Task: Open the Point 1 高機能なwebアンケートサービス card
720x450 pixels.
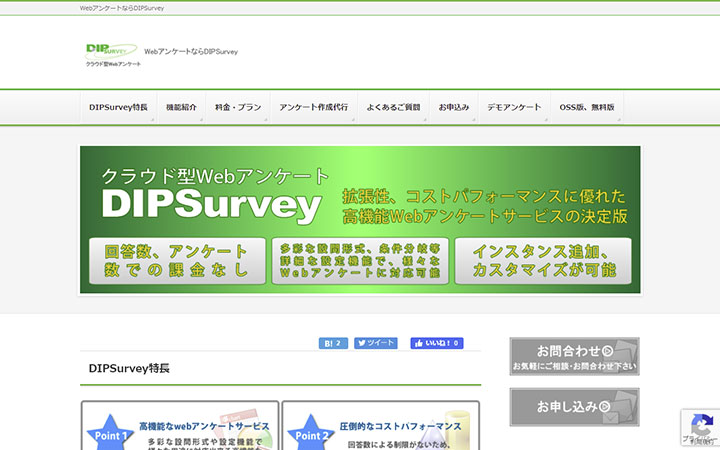Action: click(x=180, y=426)
